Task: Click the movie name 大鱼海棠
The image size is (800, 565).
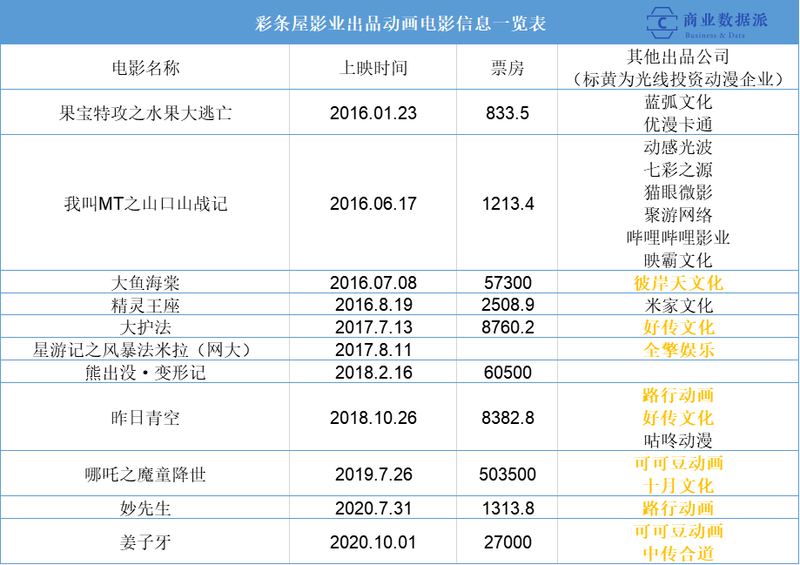Action: tap(145, 283)
